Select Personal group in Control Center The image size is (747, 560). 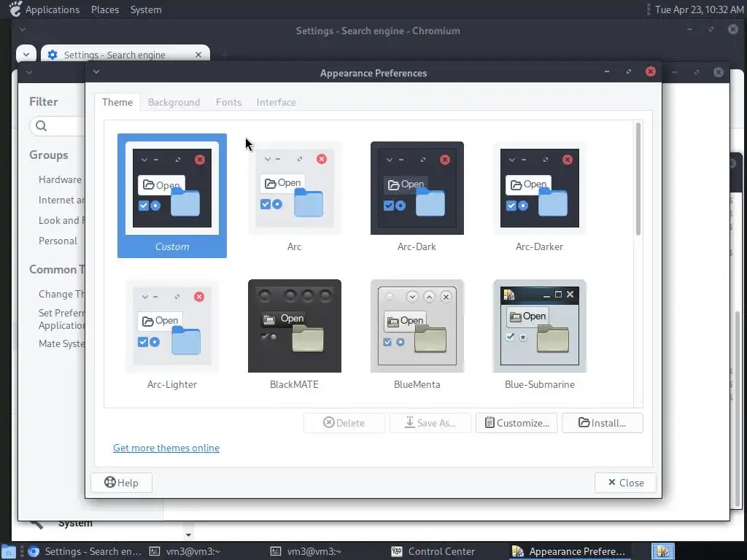pos(58,241)
